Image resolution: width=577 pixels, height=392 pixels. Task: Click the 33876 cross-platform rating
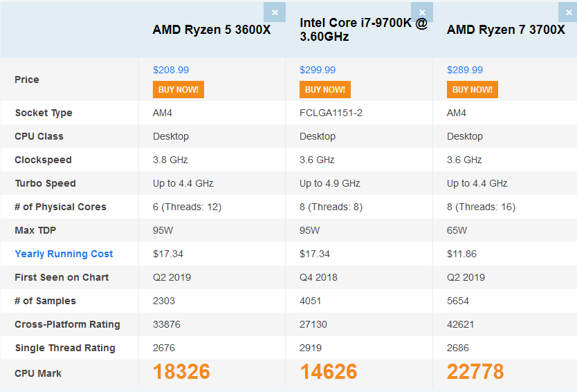(x=167, y=324)
